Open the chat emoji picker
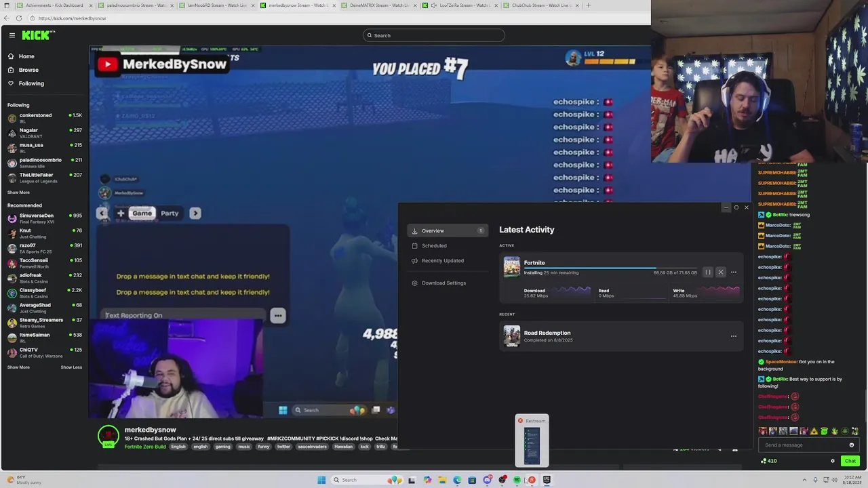This screenshot has height=488, width=868. [x=852, y=445]
